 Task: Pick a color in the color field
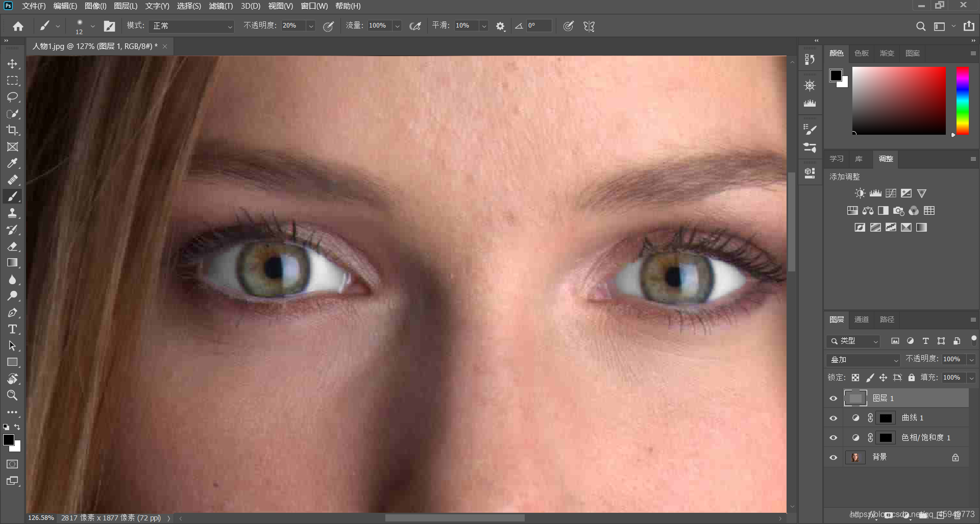899,101
